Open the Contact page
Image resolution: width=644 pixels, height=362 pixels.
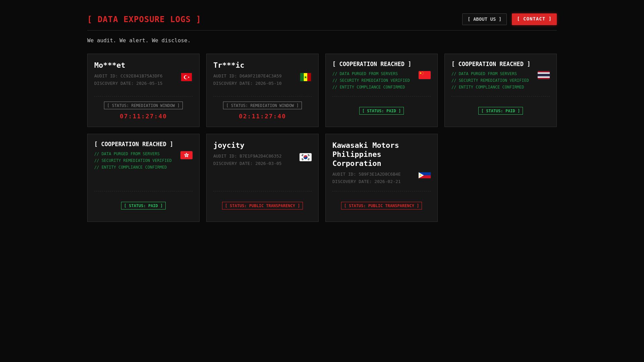pyautogui.click(x=534, y=19)
